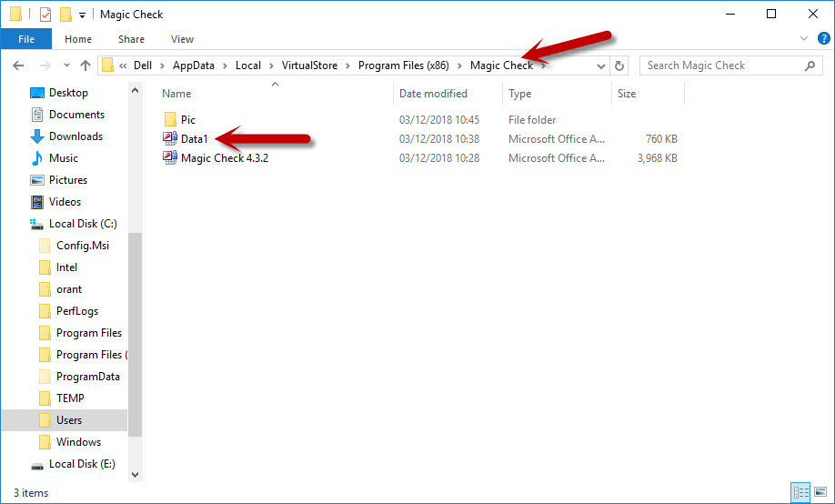Open Videos in navigation pane

click(65, 202)
